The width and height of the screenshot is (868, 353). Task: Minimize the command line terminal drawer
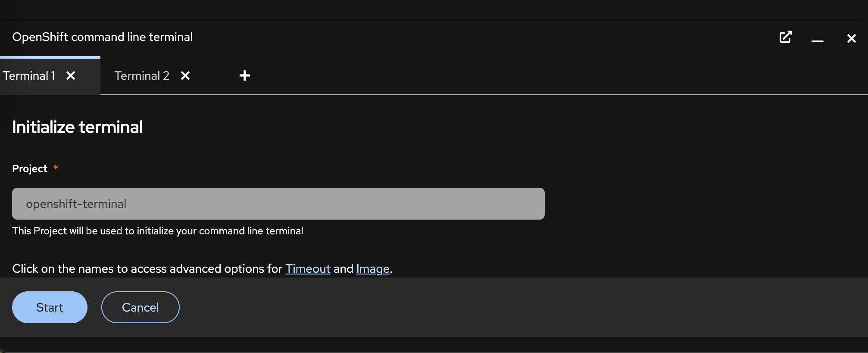(x=817, y=39)
